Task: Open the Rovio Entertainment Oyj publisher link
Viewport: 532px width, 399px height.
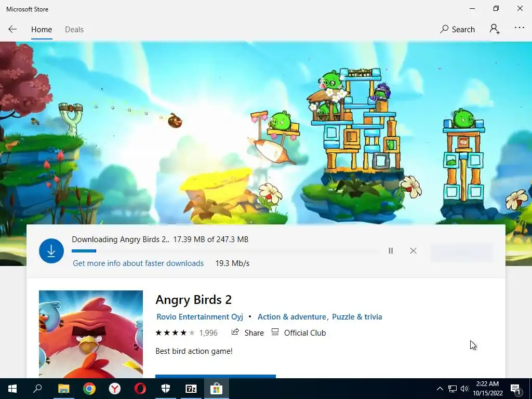Action: click(x=199, y=317)
